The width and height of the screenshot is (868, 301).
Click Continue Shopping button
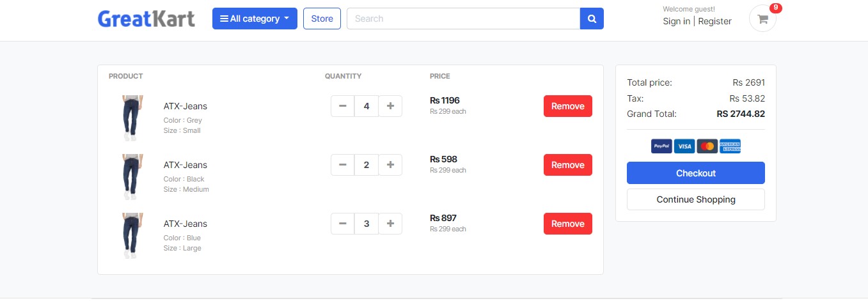[696, 199]
